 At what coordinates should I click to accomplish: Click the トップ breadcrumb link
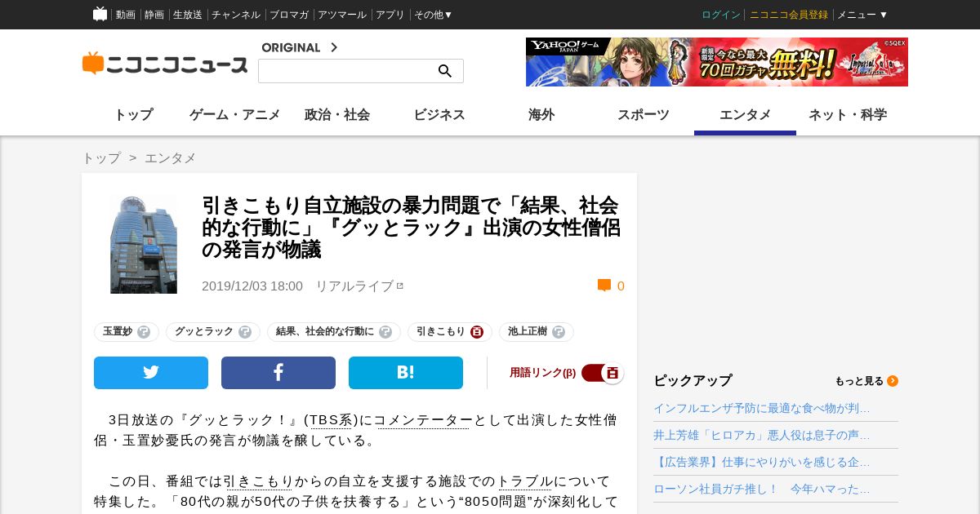101,158
